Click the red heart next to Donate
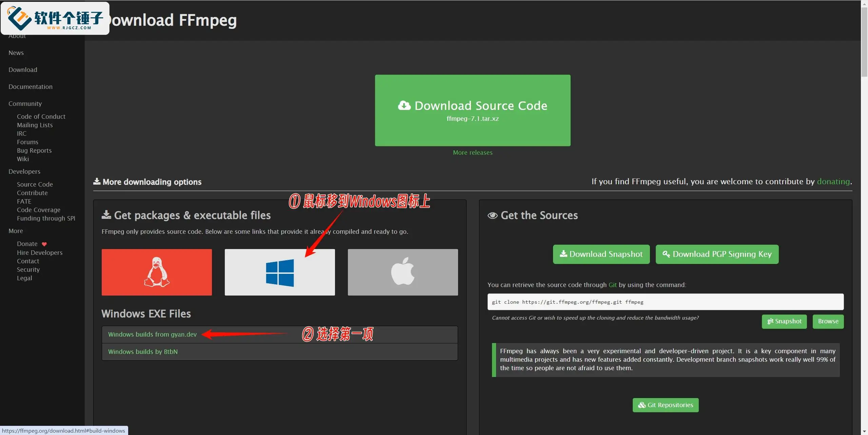The height and width of the screenshot is (435, 868). tap(44, 244)
